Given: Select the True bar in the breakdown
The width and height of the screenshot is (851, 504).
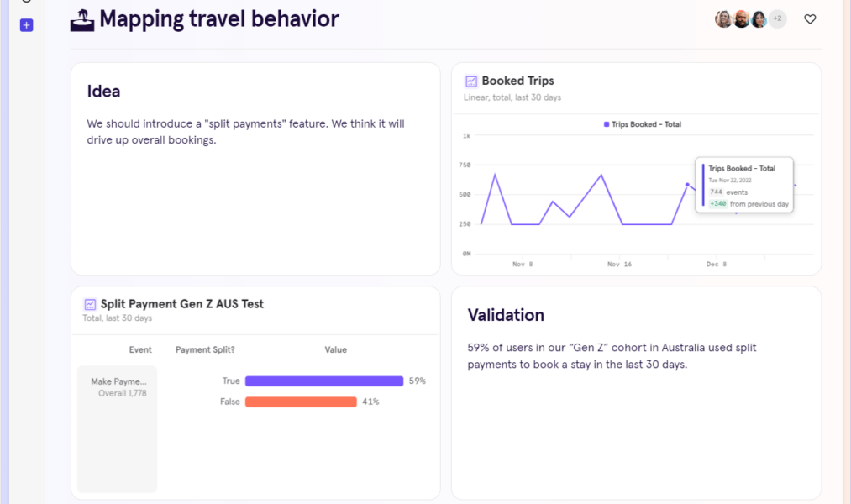Looking at the screenshot, I should tap(323, 381).
